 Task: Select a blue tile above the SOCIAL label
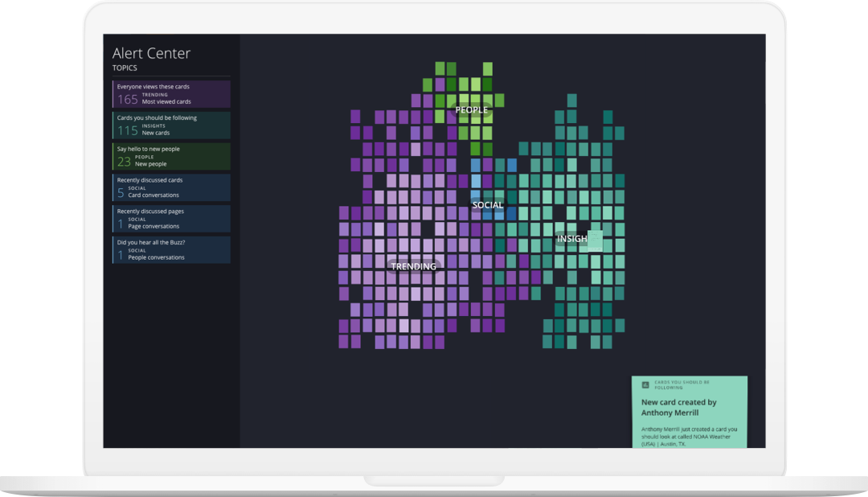[x=476, y=165]
